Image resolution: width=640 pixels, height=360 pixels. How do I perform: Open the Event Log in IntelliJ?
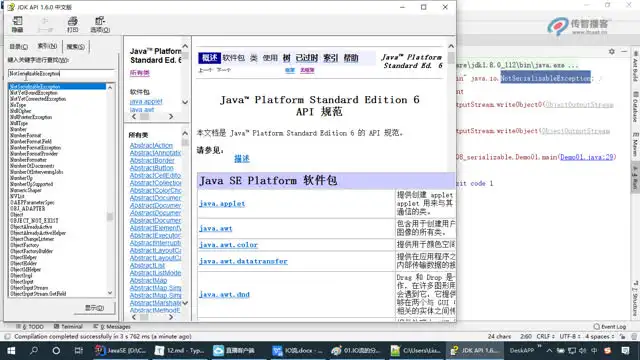(x=609, y=327)
